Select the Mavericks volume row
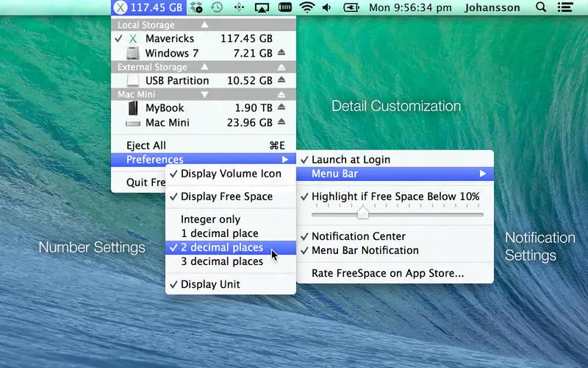Screen dimensions: 588x368 pos(204,38)
